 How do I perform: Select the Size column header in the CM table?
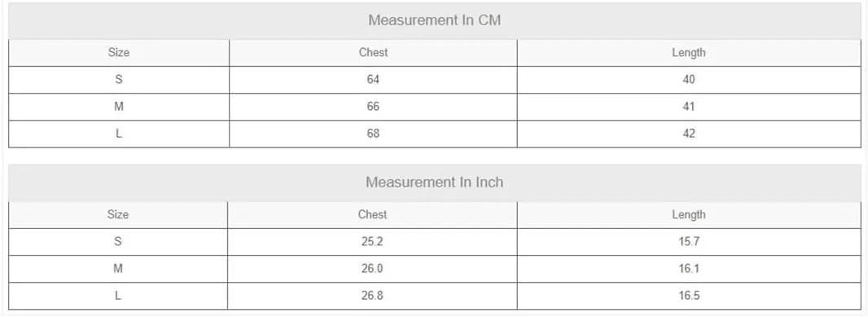pos(118,53)
